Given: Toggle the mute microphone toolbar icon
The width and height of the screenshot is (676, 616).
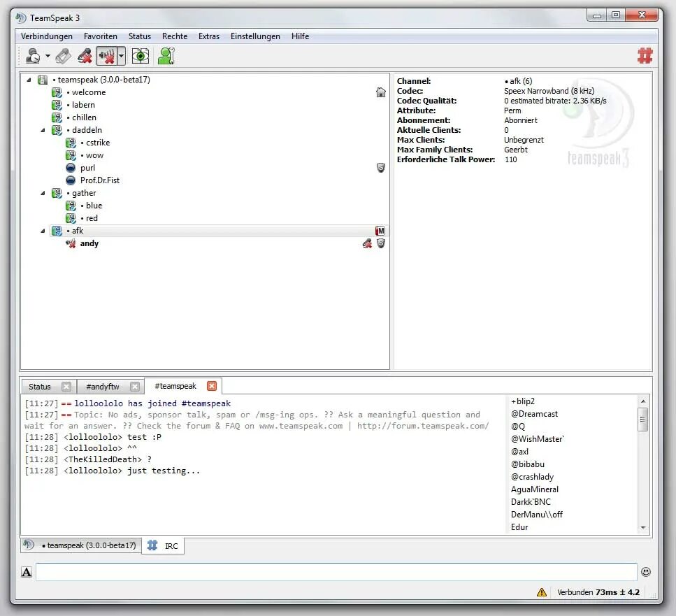Looking at the screenshot, I should click(x=85, y=56).
